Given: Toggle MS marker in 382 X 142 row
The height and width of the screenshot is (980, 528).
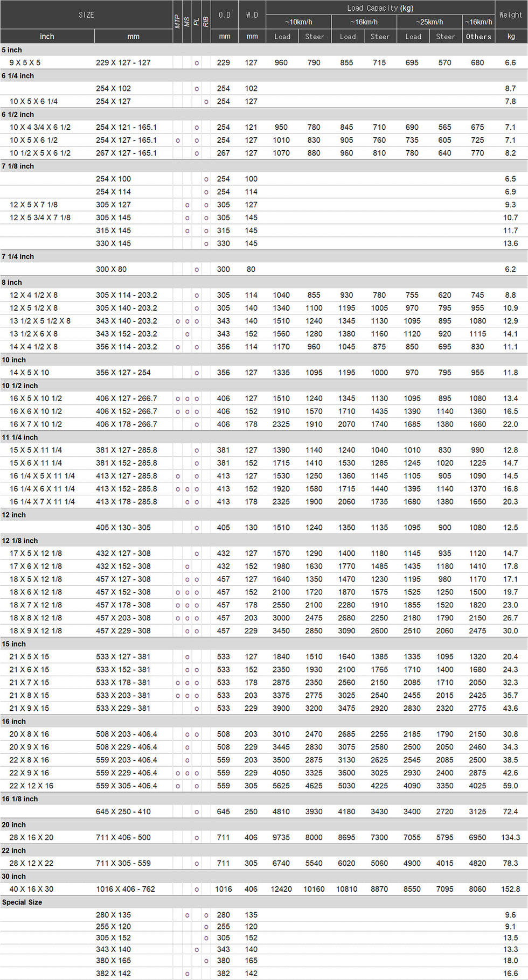Looking at the screenshot, I should click(x=187, y=974).
